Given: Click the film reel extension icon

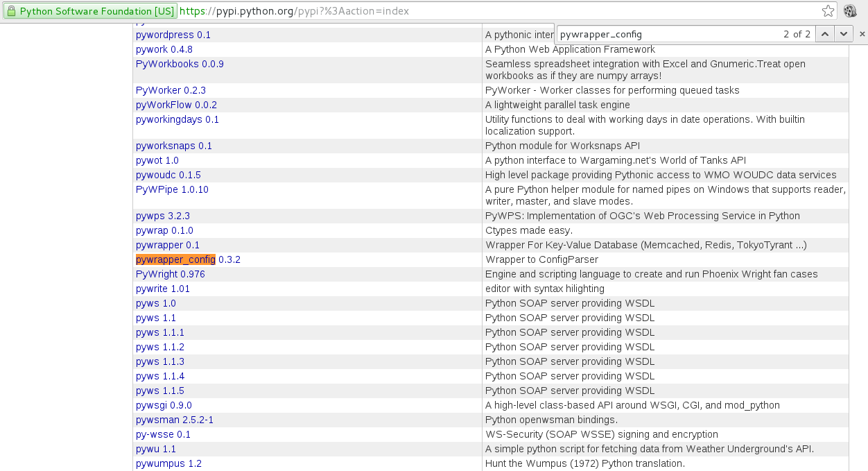Looking at the screenshot, I should pos(851,11).
